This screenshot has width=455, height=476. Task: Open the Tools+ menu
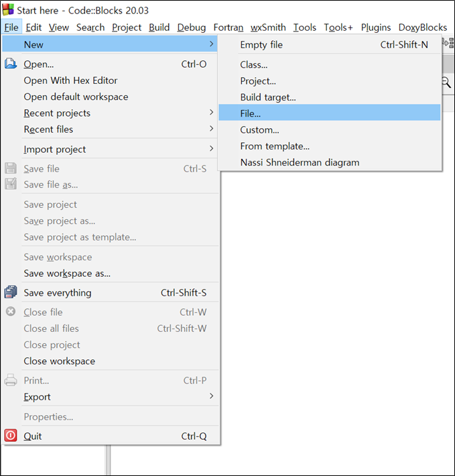point(338,27)
